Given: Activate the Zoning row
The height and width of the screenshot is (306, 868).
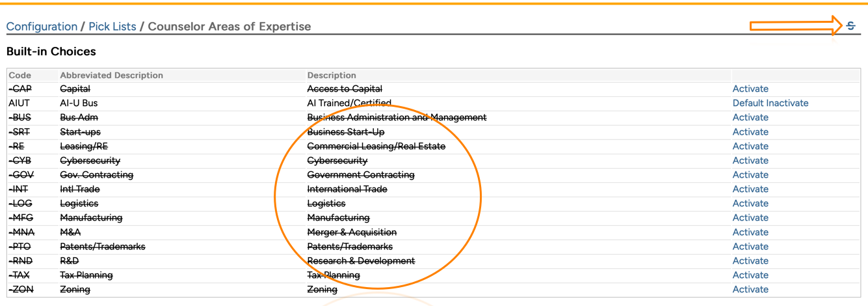Looking at the screenshot, I should (x=750, y=289).
